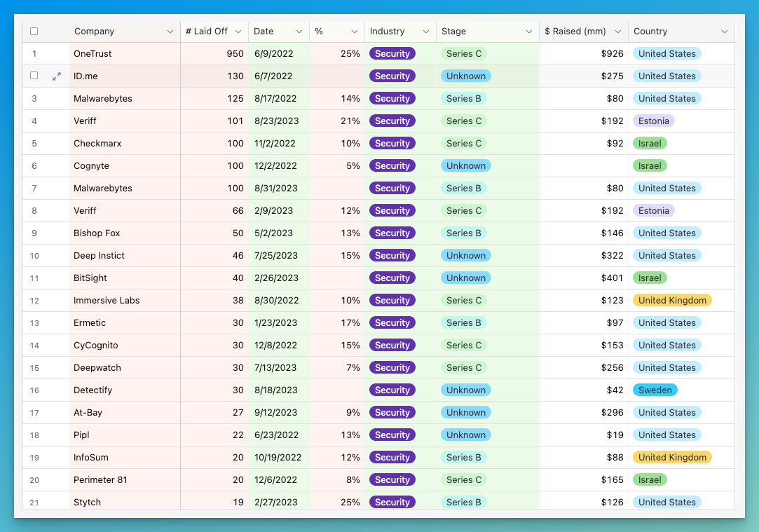Open the Date column dropdown arrow

299,32
